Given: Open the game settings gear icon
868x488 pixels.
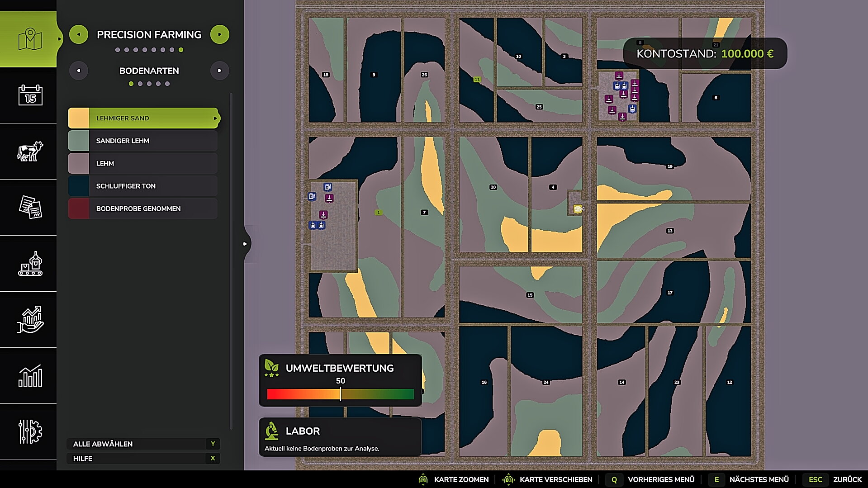Looking at the screenshot, I should (x=30, y=431).
